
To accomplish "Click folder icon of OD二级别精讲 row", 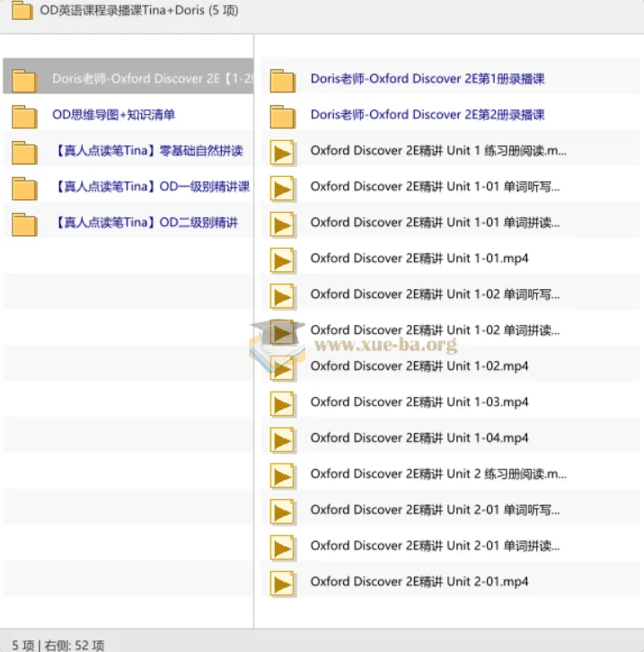I will coord(24,225).
